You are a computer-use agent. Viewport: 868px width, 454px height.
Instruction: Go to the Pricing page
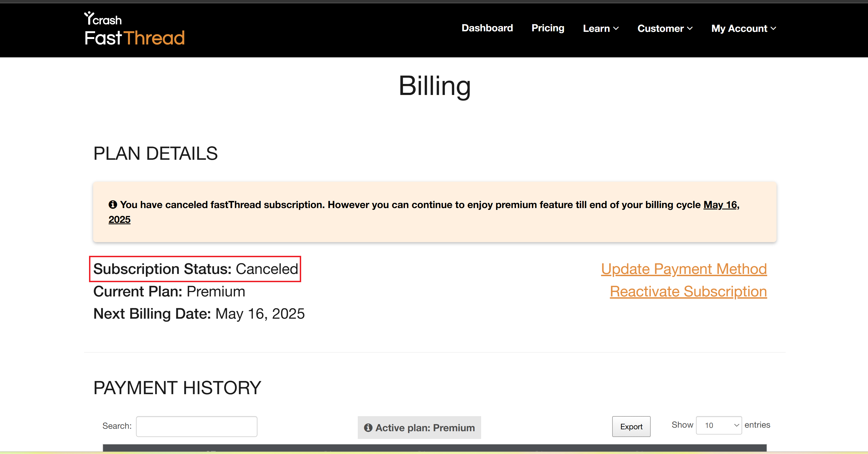548,28
